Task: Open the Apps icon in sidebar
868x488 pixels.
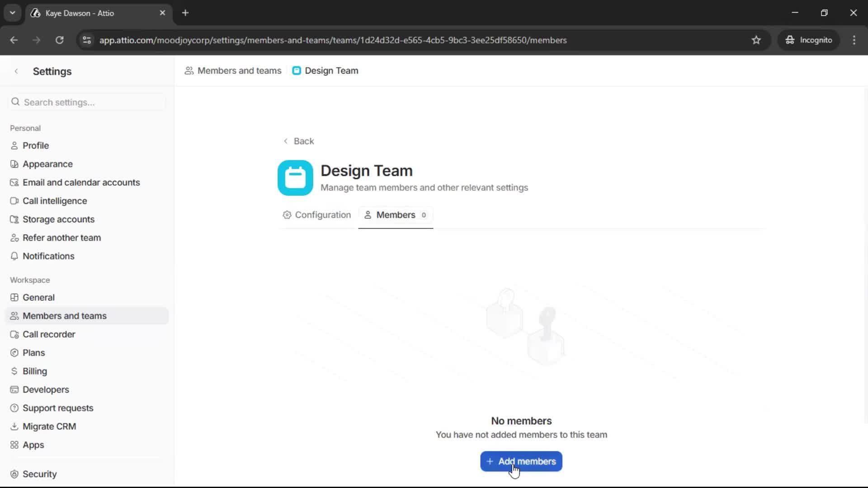Action: pyautogui.click(x=14, y=445)
